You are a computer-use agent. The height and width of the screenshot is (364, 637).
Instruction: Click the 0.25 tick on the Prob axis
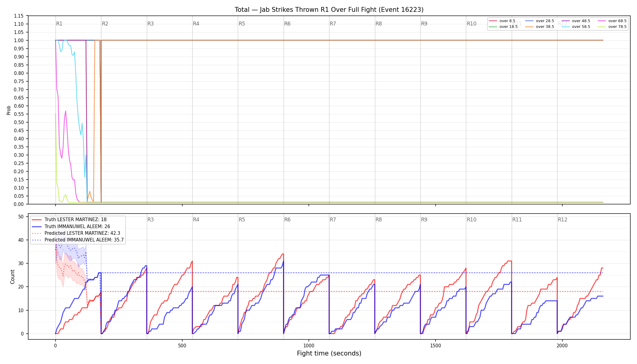(19, 163)
